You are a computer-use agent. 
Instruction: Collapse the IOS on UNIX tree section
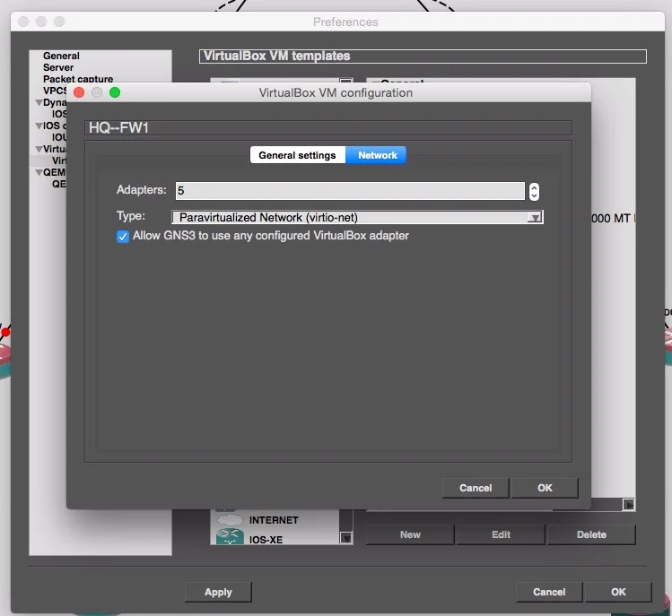point(39,126)
